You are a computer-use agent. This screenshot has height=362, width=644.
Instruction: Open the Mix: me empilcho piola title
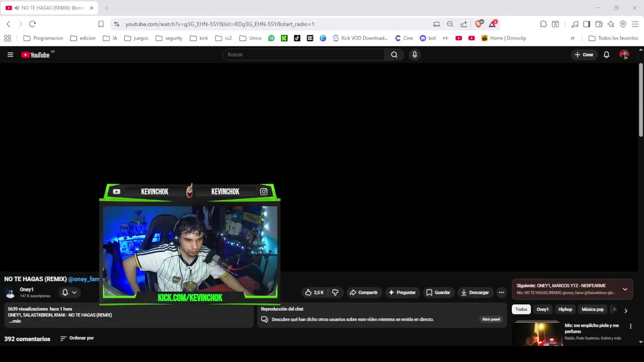pyautogui.click(x=592, y=328)
